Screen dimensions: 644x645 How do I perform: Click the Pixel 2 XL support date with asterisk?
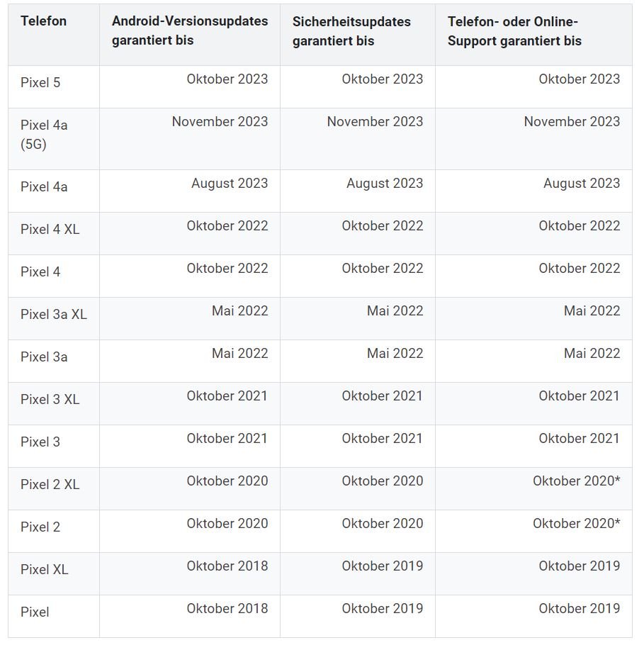click(x=576, y=481)
